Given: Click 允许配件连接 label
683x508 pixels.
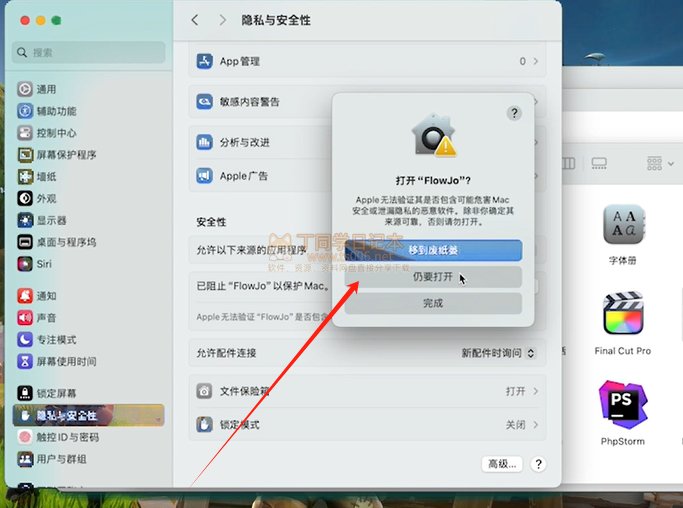Looking at the screenshot, I should [226, 353].
